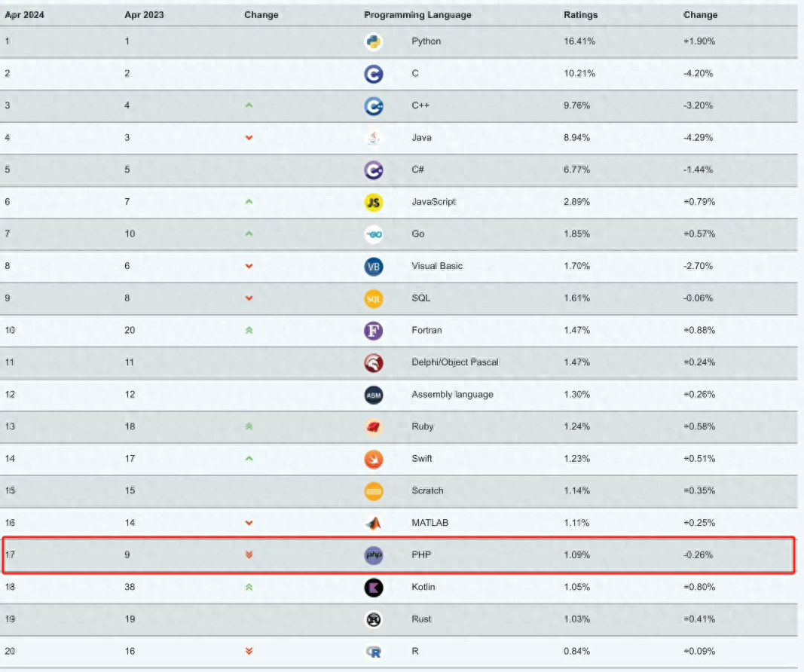Click the green up arrow for C++
This screenshot has width=804, height=672.
tap(249, 105)
